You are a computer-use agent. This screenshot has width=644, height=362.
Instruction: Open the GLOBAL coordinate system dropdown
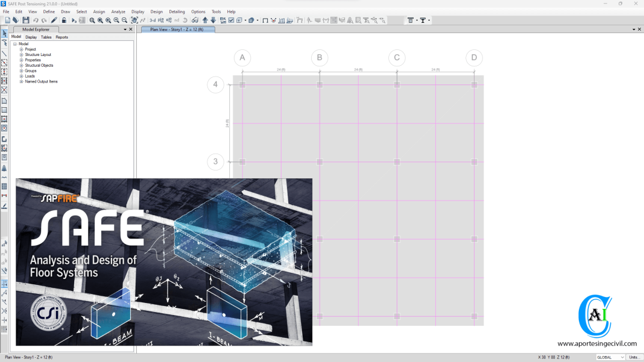click(610, 357)
